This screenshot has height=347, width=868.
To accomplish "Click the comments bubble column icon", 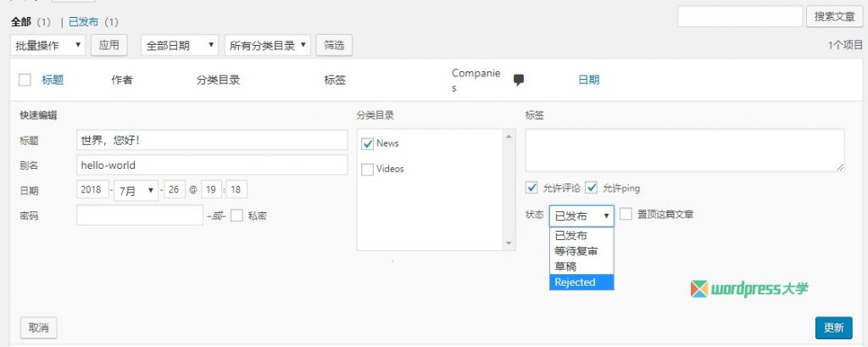I will (x=519, y=80).
